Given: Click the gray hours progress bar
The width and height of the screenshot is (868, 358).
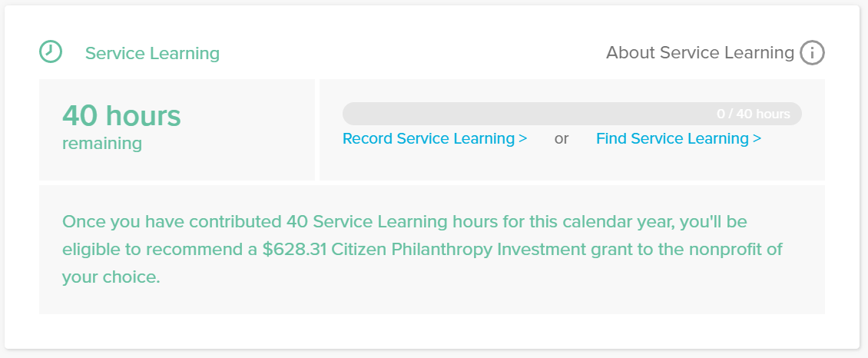Looking at the screenshot, I should 571,114.
